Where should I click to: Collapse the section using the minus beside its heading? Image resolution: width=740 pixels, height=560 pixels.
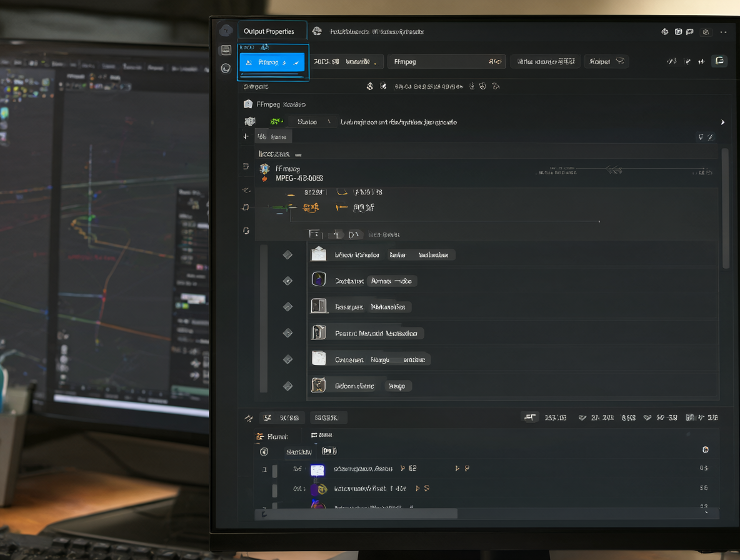[x=298, y=155]
